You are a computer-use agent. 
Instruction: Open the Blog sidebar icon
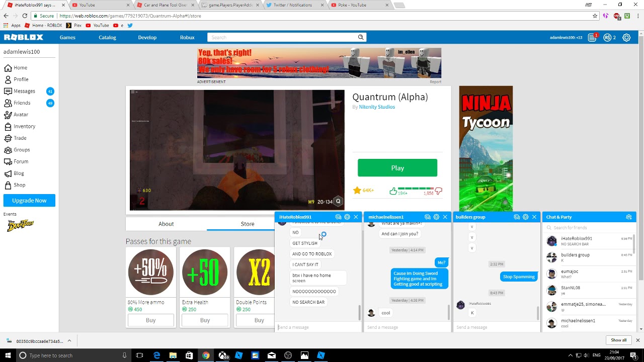point(8,173)
